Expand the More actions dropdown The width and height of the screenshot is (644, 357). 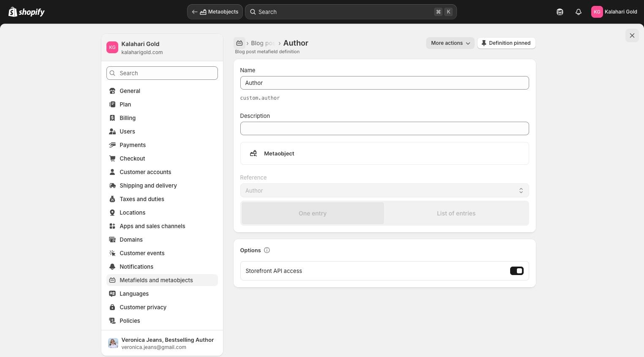[x=450, y=43]
